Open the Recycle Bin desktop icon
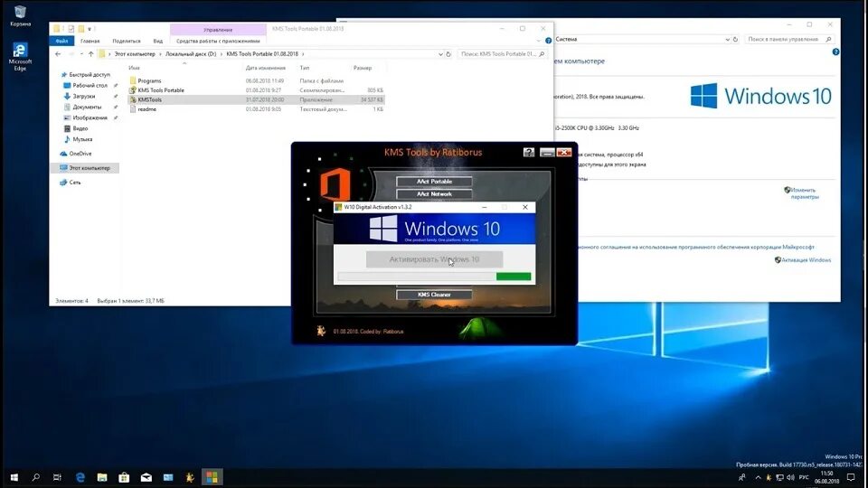The height and width of the screenshot is (488, 868). coord(20,16)
